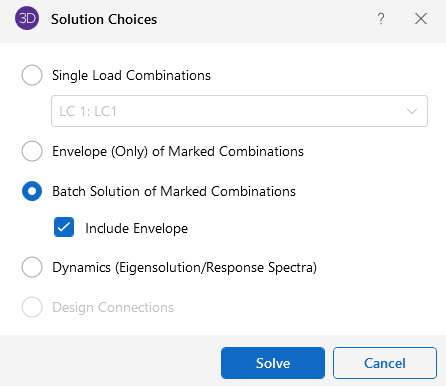This screenshot has width=446, height=386.
Task: Click the Solve button
Action: point(273,363)
